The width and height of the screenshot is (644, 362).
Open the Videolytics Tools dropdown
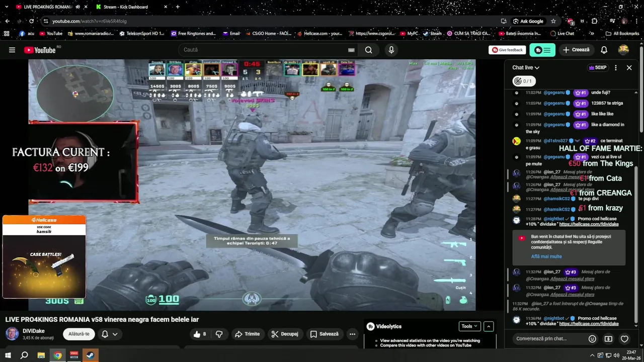(x=469, y=326)
